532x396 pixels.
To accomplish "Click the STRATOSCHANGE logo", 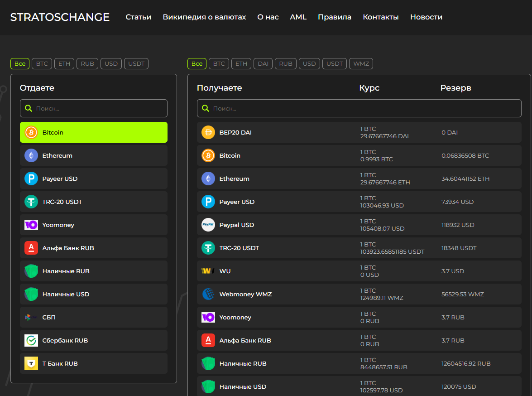I will (x=60, y=17).
